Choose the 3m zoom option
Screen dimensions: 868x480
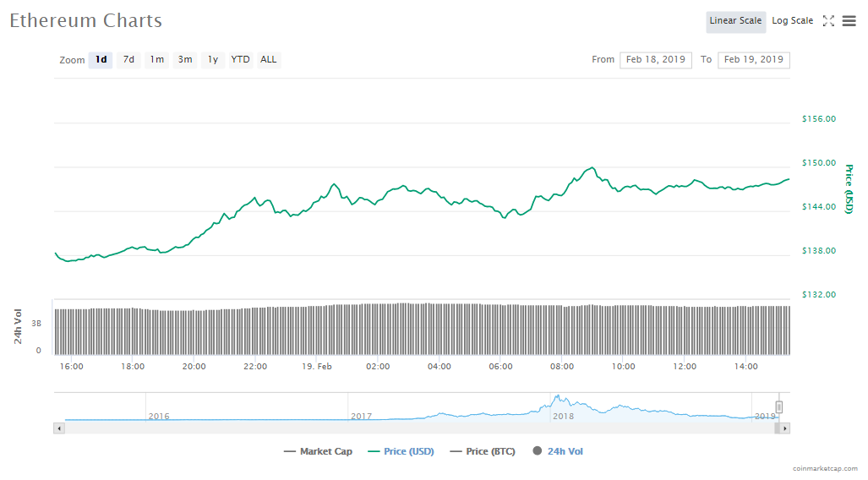coord(185,60)
